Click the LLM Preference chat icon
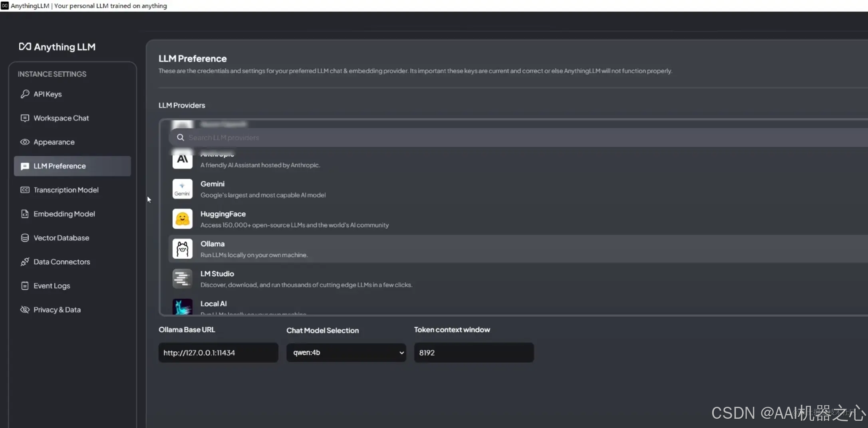The image size is (868, 428). click(25, 166)
